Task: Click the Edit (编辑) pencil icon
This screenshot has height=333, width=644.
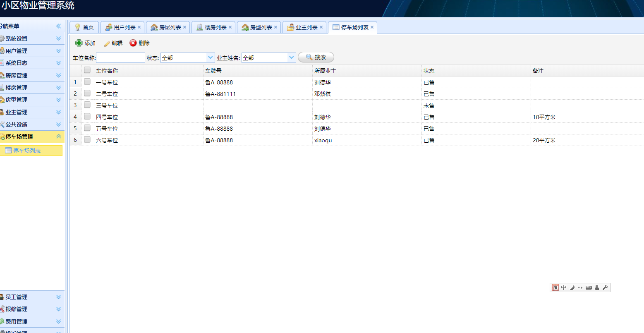Action: pyautogui.click(x=107, y=43)
